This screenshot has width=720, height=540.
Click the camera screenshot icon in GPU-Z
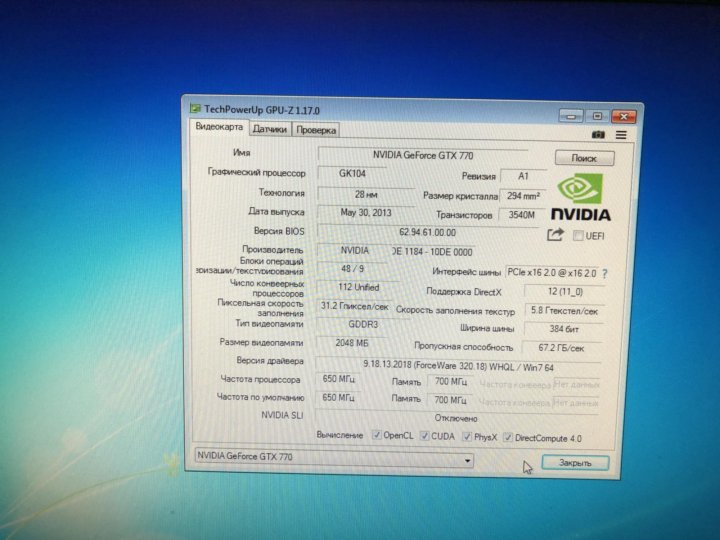pos(598,135)
